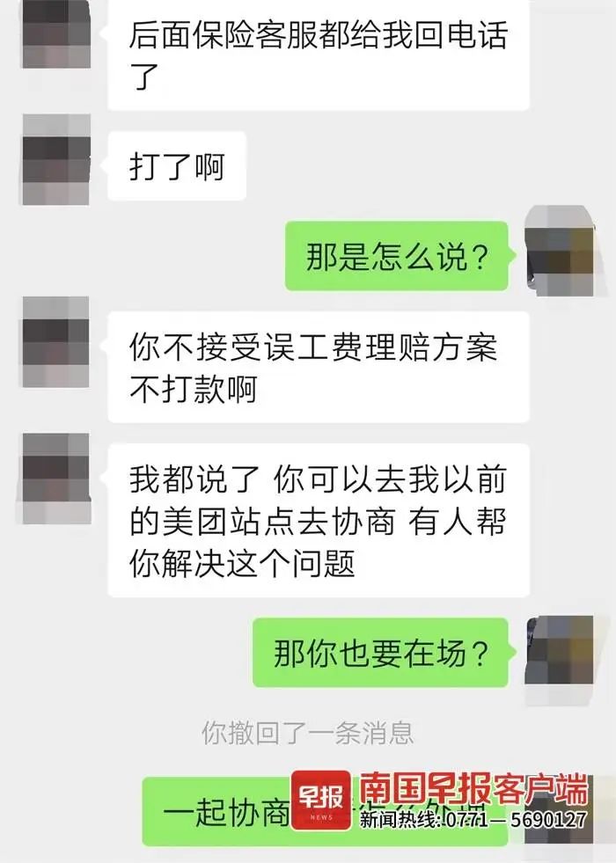Tap the "你撤回了一条消息" notice
This screenshot has height=863, width=616.
click(308, 733)
